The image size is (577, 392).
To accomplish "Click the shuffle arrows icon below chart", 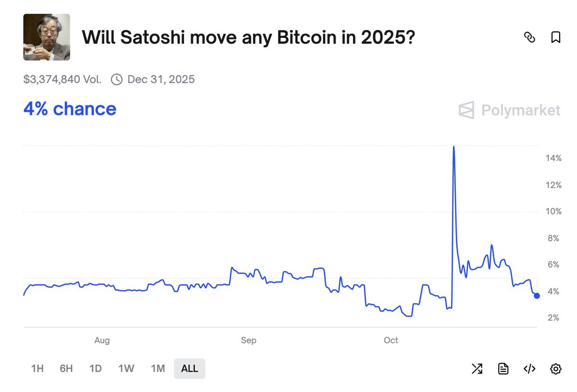I will click(477, 368).
